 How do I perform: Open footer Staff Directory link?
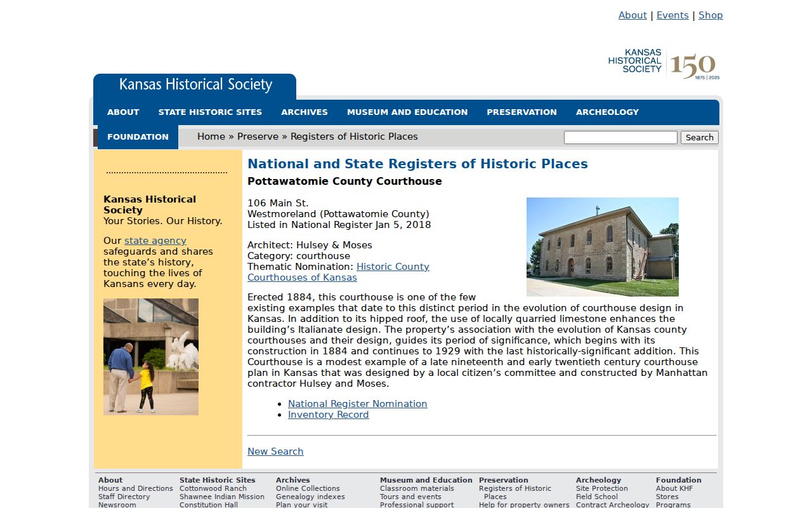pyautogui.click(x=124, y=497)
